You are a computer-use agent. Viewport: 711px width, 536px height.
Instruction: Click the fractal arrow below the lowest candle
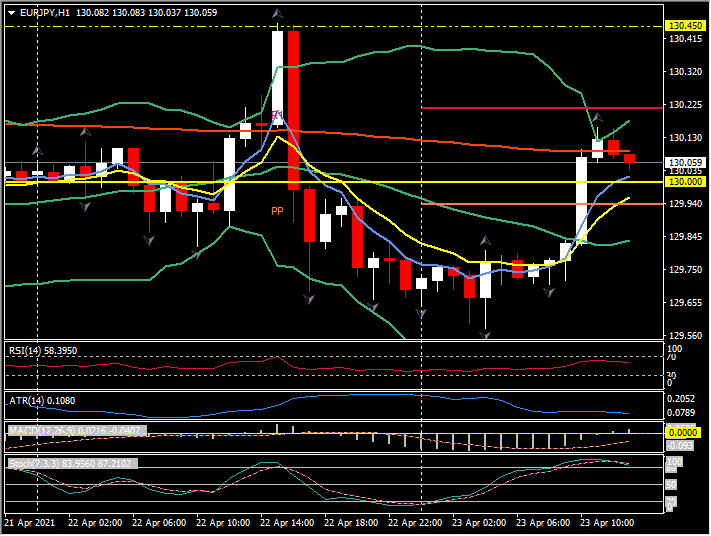coord(485,334)
